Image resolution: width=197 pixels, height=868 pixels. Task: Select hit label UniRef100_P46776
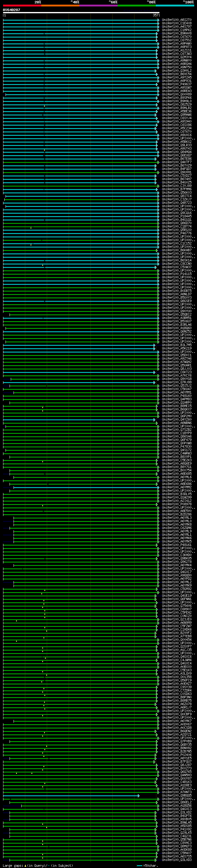[177, 233]
